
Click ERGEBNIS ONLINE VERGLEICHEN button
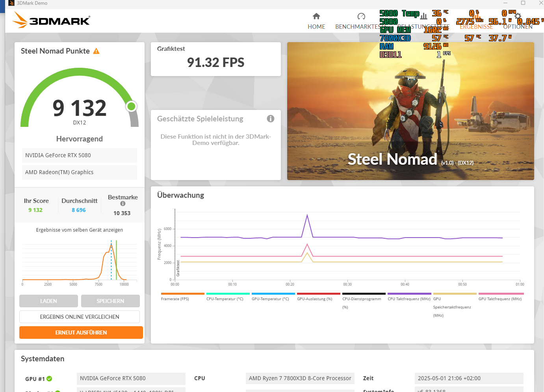(80, 317)
